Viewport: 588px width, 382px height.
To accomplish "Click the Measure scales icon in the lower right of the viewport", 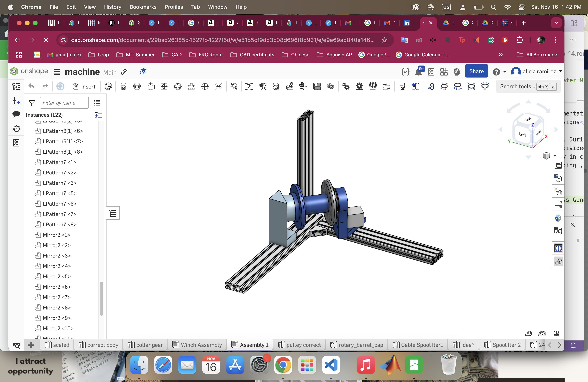I will [556, 334].
